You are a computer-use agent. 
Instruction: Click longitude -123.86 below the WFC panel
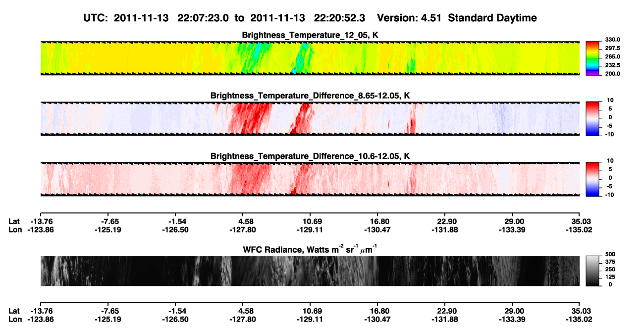(40, 319)
